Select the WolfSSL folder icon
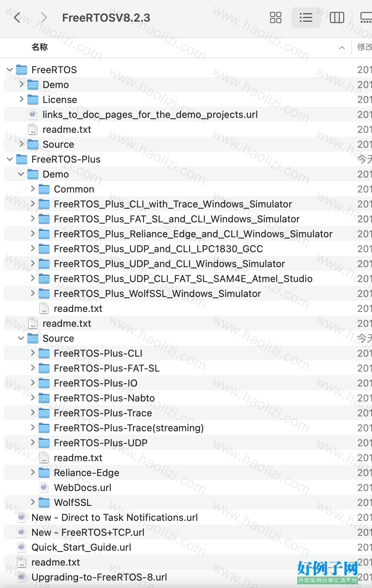372x588 pixels. pyautogui.click(x=44, y=503)
